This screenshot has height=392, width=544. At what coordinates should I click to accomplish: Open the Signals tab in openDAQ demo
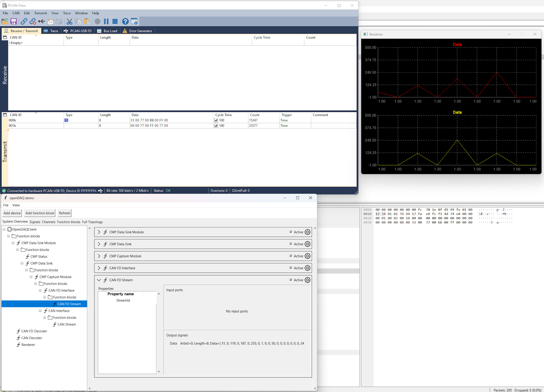point(35,222)
